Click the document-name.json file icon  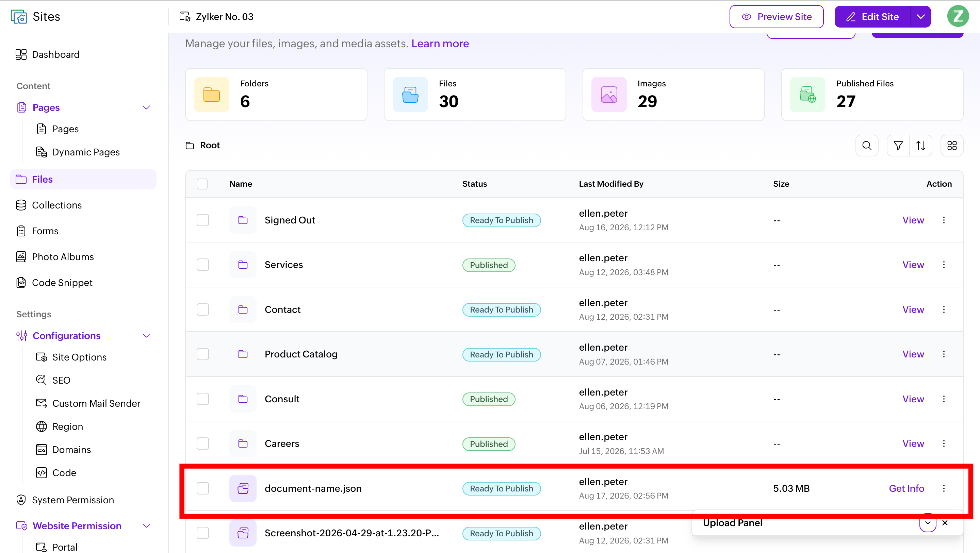(x=243, y=488)
